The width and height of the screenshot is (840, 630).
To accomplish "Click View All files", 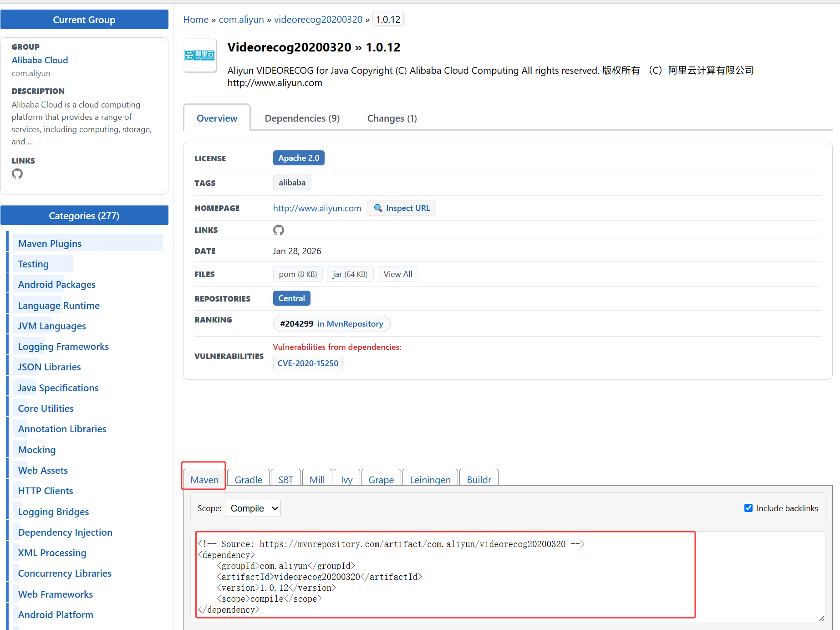I will (398, 274).
